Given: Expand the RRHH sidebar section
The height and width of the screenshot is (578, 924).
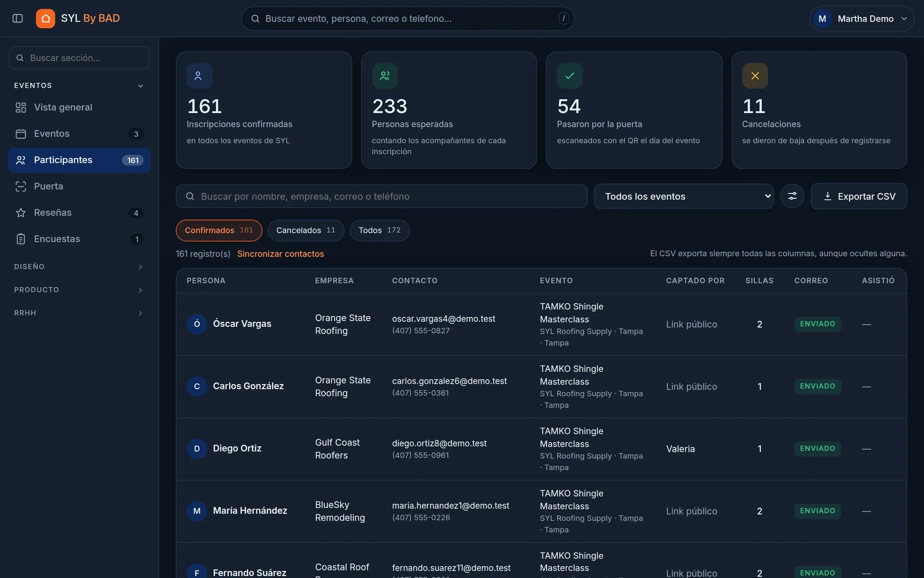Looking at the screenshot, I should [x=79, y=313].
